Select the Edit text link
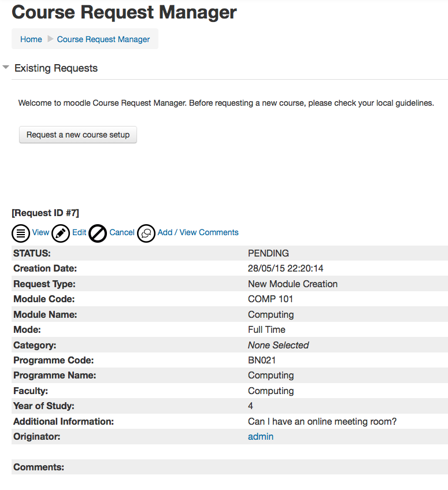The width and height of the screenshot is (448, 490). coord(79,232)
